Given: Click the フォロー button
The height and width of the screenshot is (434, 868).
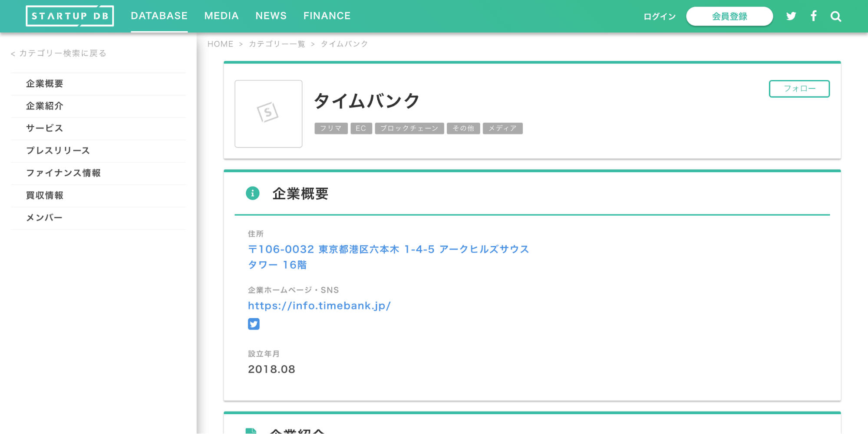Looking at the screenshot, I should tap(799, 89).
